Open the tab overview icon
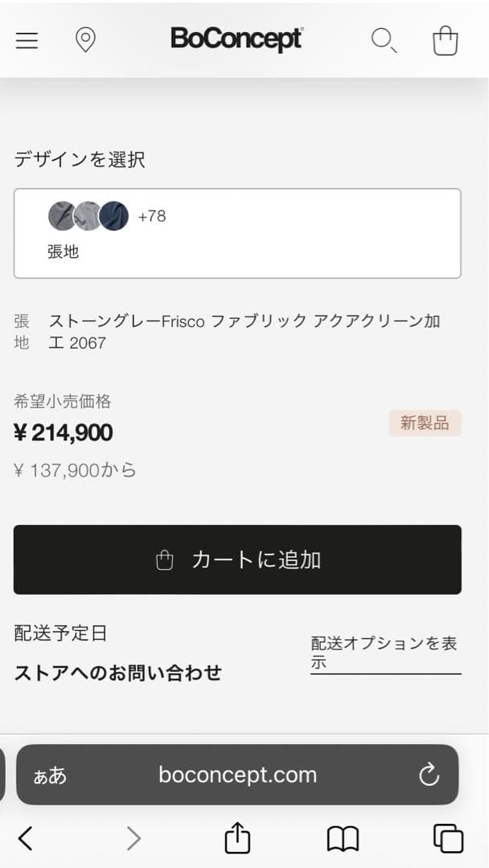This screenshot has width=489, height=868. pos(448,838)
